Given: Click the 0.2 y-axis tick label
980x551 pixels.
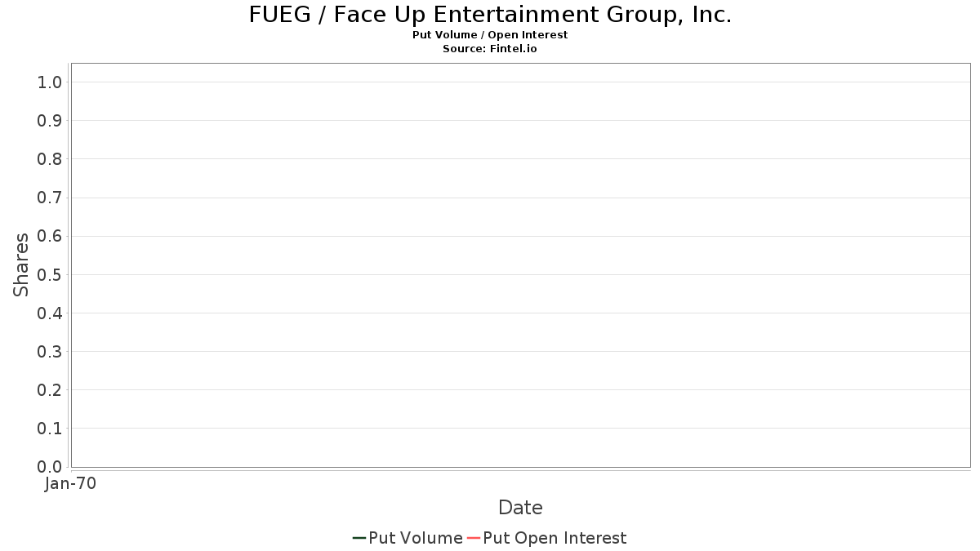Looking at the screenshot, I should tap(50, 390).
